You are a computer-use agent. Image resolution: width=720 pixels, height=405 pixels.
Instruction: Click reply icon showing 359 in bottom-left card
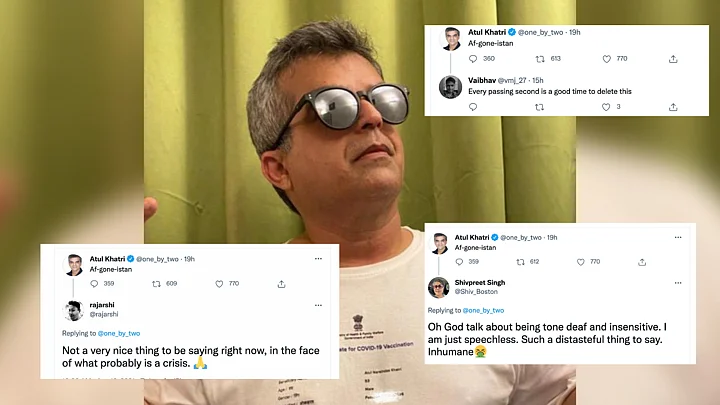[94, 284]
